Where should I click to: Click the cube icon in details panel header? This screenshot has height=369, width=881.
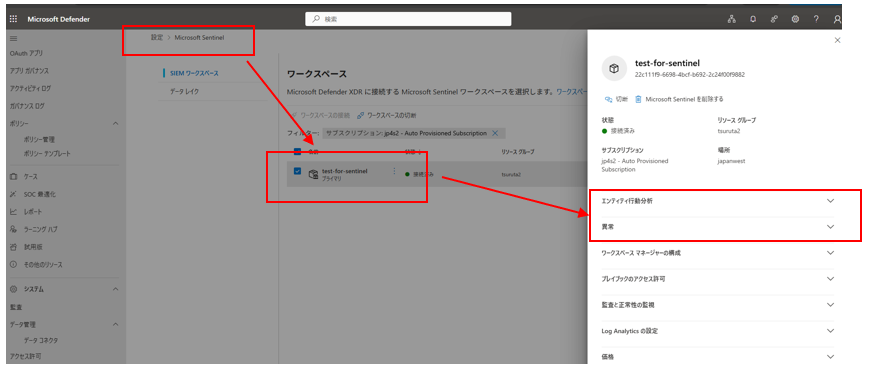click(x=615, y=69)
